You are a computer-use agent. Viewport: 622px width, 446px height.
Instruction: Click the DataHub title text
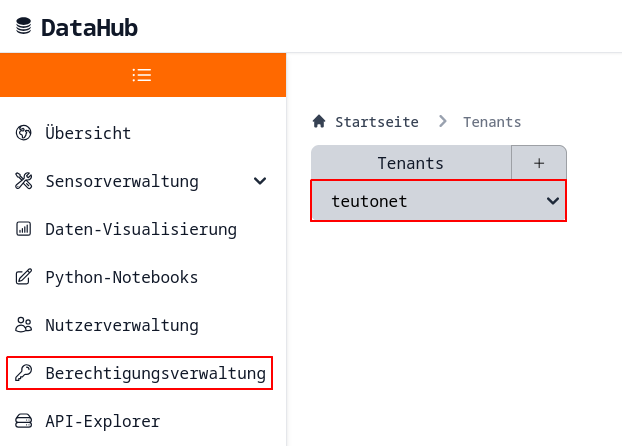tap(90, 27)
